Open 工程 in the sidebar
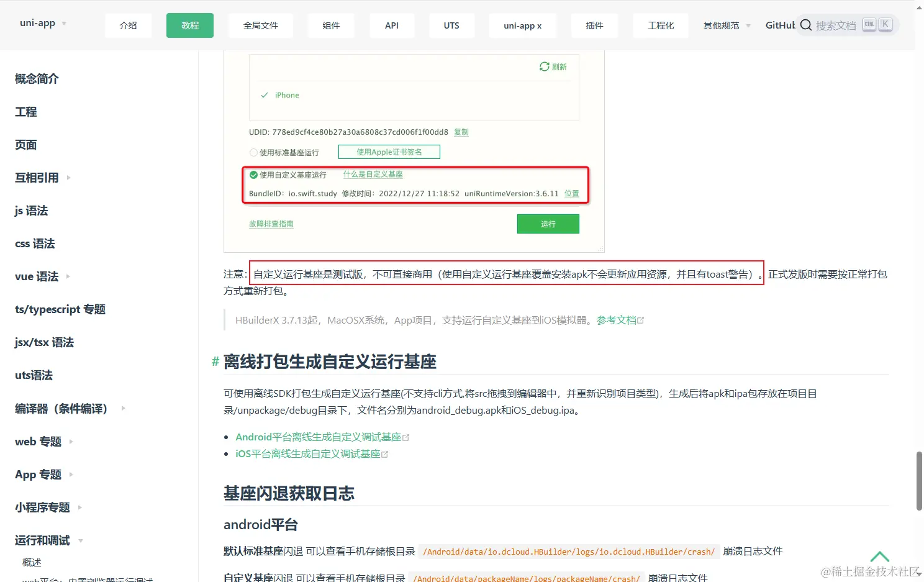This screenshot has height=582, width=924. pyautogui.click(x=26, y=112)
